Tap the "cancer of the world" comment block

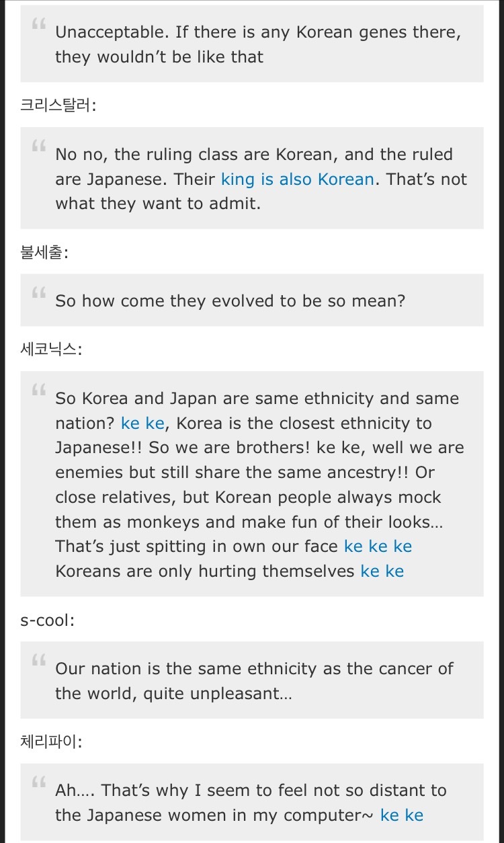pos(252,680)
